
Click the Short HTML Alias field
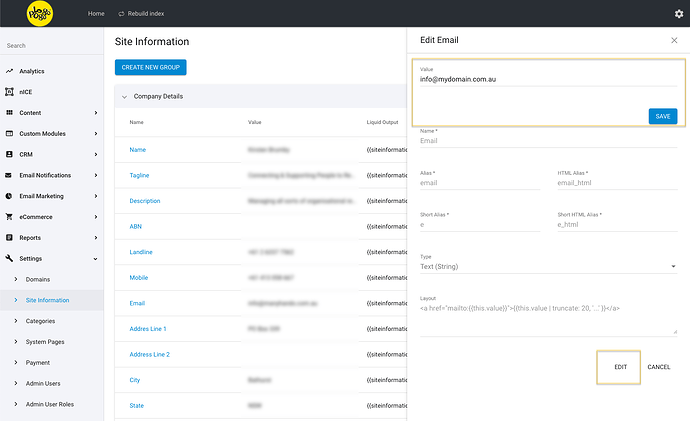[x=617, y=225]
